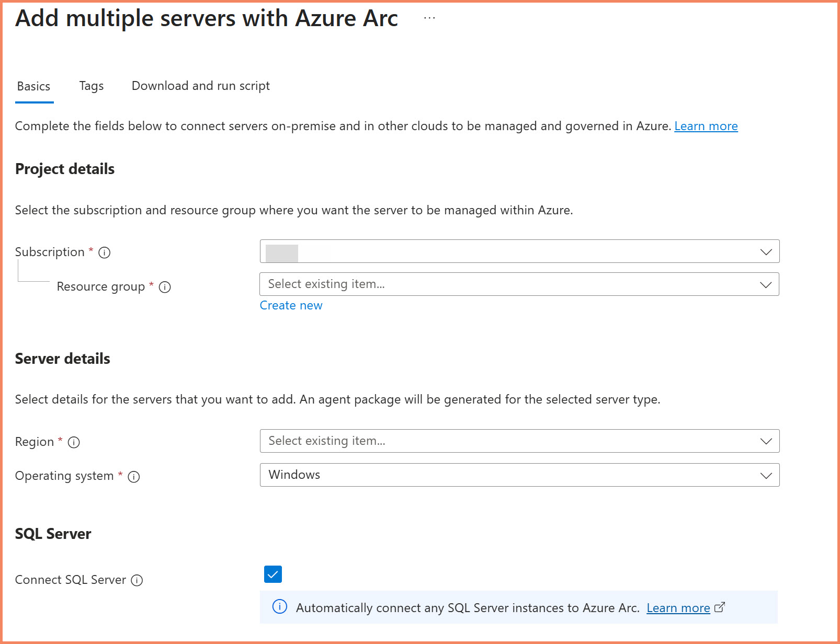The width and height of the screenshot is (840, 644).
Task: Show the Connect SQL Server info icon
Action: [x=137, y=580]
